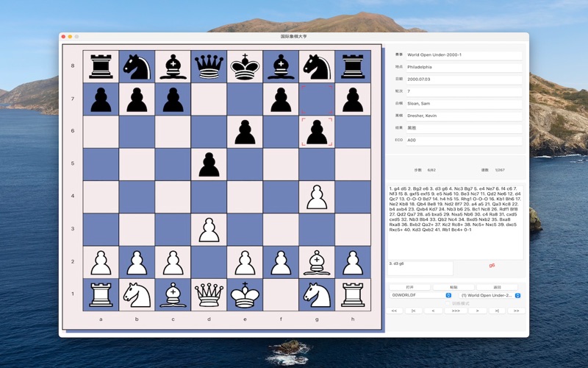Click the black pawn on d5
Viewport: 588px width, 368px height.
209,164
